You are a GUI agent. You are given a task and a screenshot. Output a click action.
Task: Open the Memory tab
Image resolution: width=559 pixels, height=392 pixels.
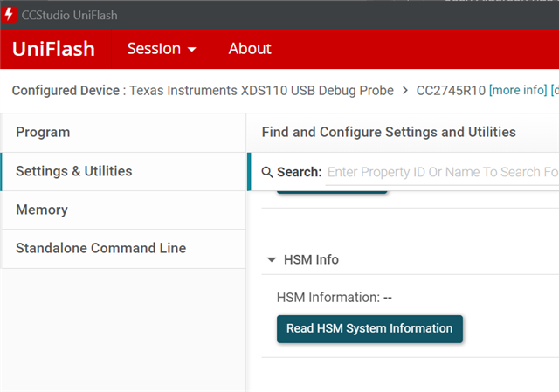point(123,210)
